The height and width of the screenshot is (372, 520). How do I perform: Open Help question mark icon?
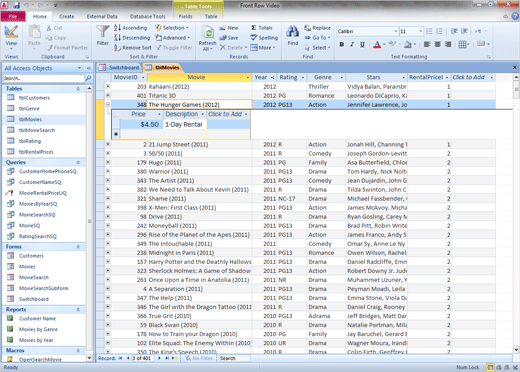515,16
